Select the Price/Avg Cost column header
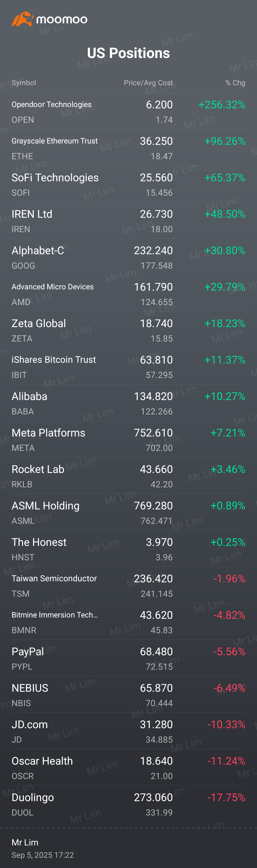This screenshot has height=868, width=257. pos(148,83)
